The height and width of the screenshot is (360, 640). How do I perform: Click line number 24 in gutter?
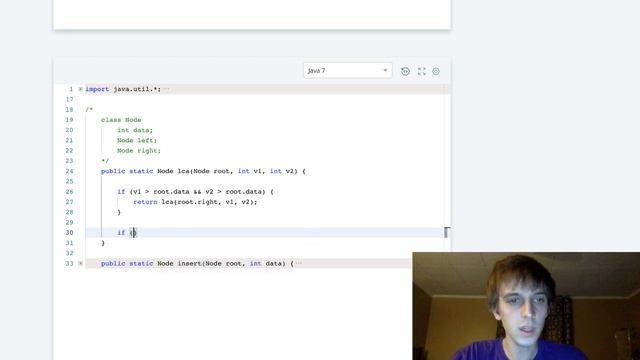click(69, 171)
